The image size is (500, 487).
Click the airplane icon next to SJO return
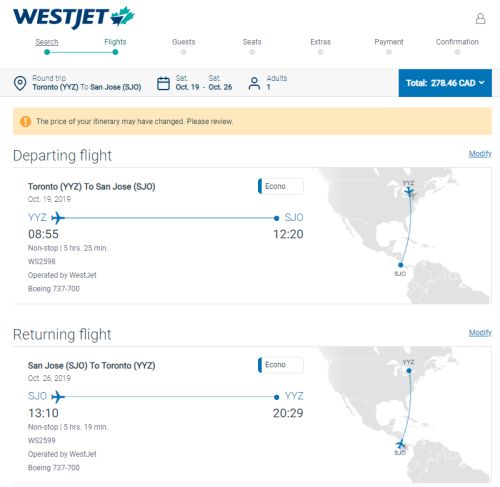[x=58, y=397]
